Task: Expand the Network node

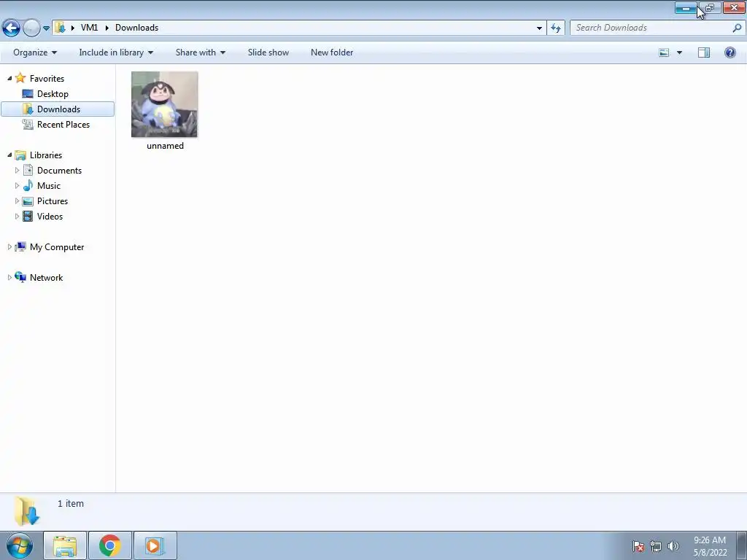Action: [9, 277]
